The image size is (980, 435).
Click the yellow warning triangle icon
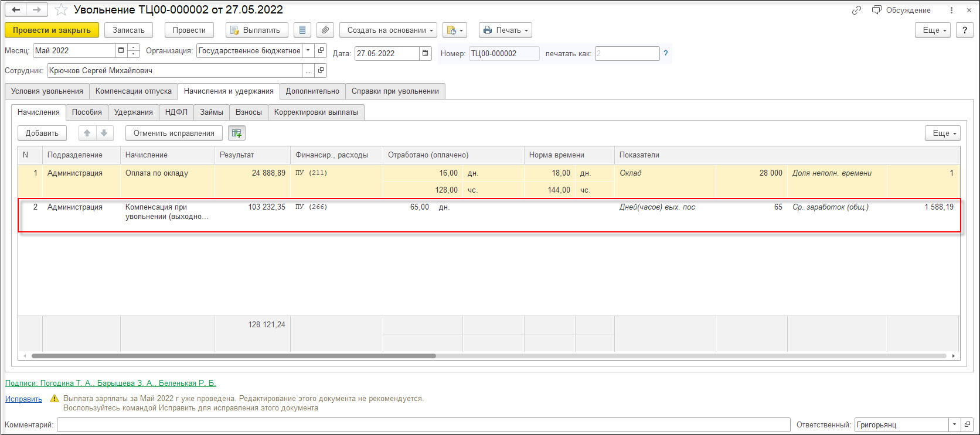(x=55, y=399)
